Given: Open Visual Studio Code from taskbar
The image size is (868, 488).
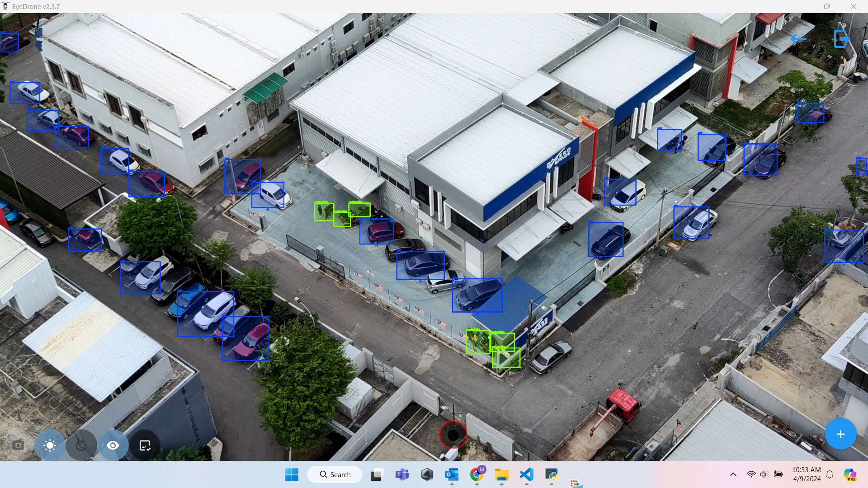Looking at the screenshot, I should click(x=527, y=474).
